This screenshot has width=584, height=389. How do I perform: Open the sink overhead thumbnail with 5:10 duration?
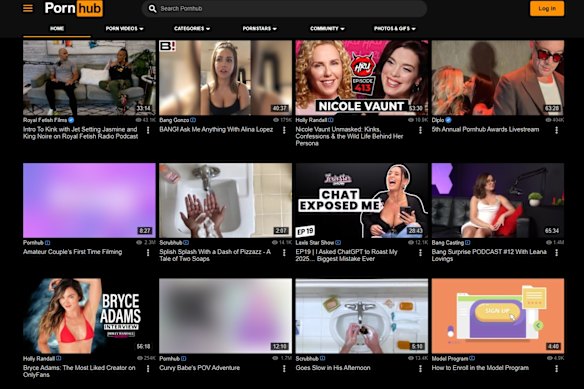pyautogui.click(x=362, y=316)
